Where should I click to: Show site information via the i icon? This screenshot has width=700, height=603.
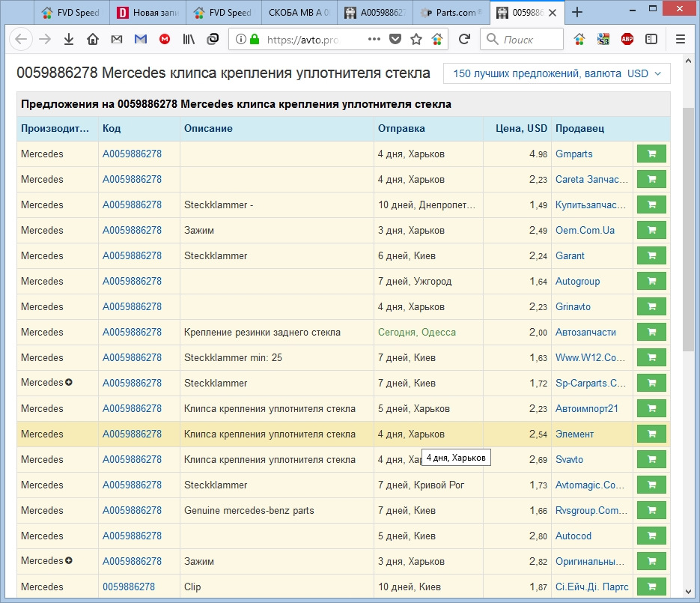[x=240, y=39]
